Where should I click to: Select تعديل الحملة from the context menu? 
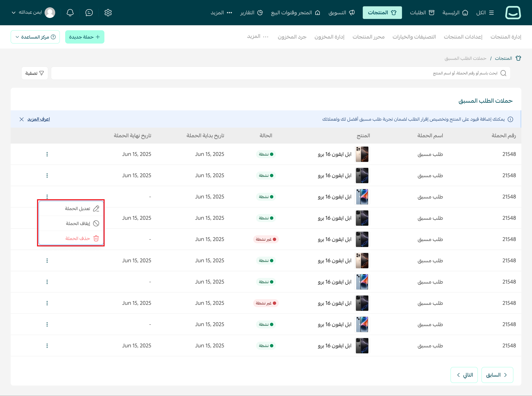pyautogui.click(x=77, y=209)
